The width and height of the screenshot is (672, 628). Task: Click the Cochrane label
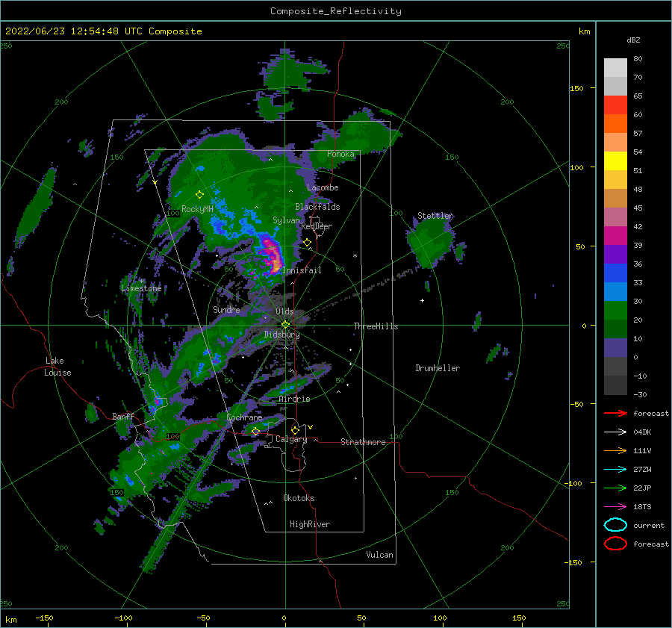[244, 417]
